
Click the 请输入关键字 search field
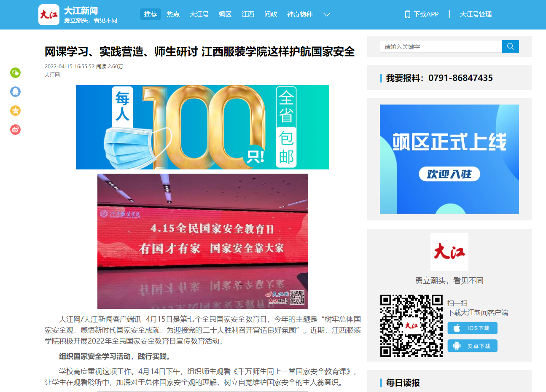point(441,46)
